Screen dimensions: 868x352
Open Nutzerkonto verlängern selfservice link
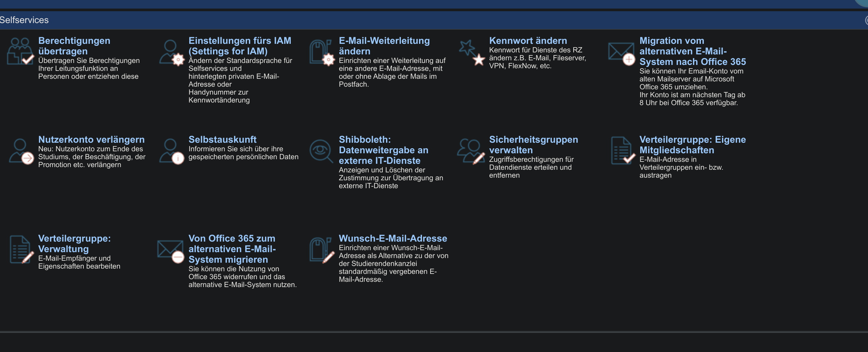[91, 139]
